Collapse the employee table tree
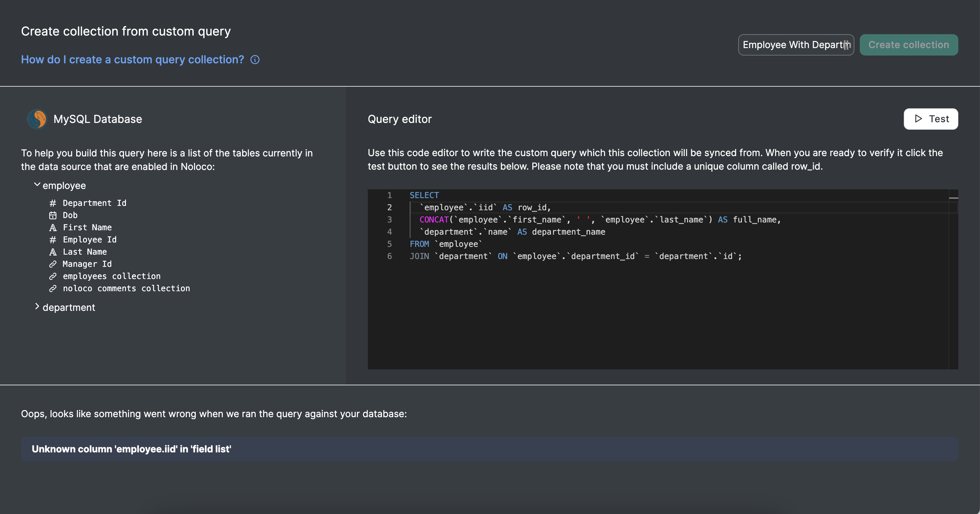 pos(37,185)
